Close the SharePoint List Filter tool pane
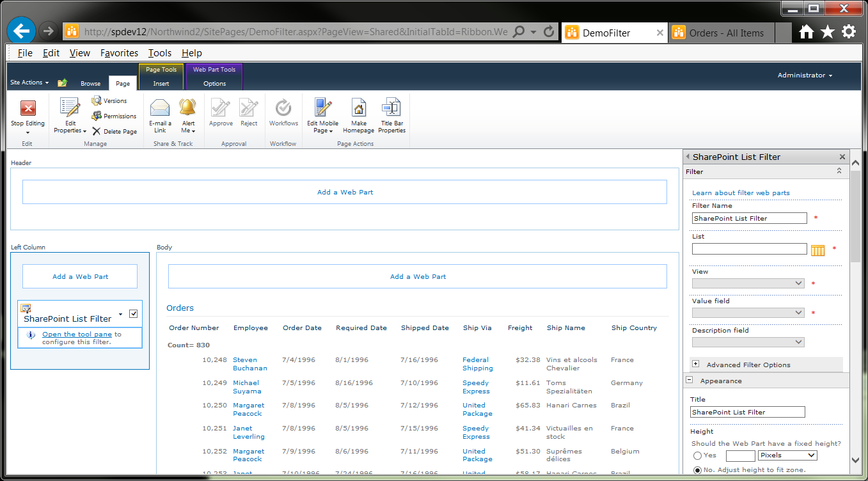This screenshot has width=868, height=481. 842,157
